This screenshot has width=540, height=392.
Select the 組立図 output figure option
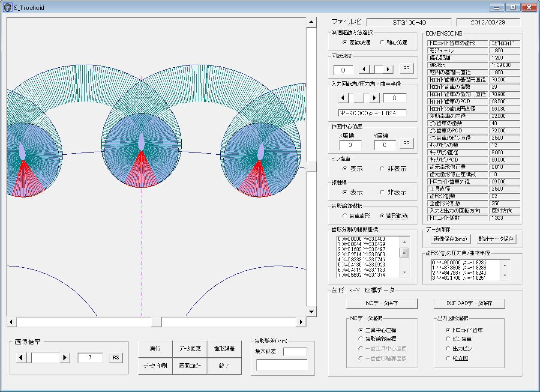pyautogui.click(x=448, y=359)
